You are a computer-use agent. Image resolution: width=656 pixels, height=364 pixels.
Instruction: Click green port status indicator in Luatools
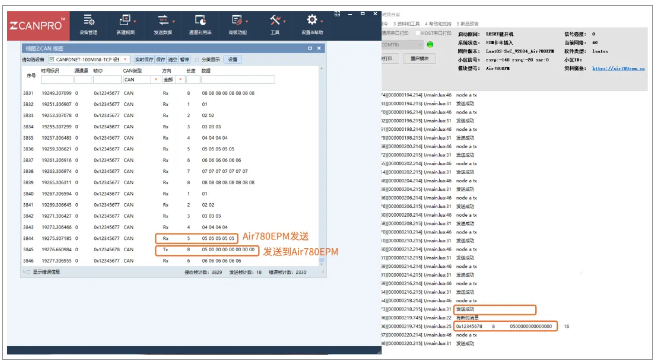[430, 44]
